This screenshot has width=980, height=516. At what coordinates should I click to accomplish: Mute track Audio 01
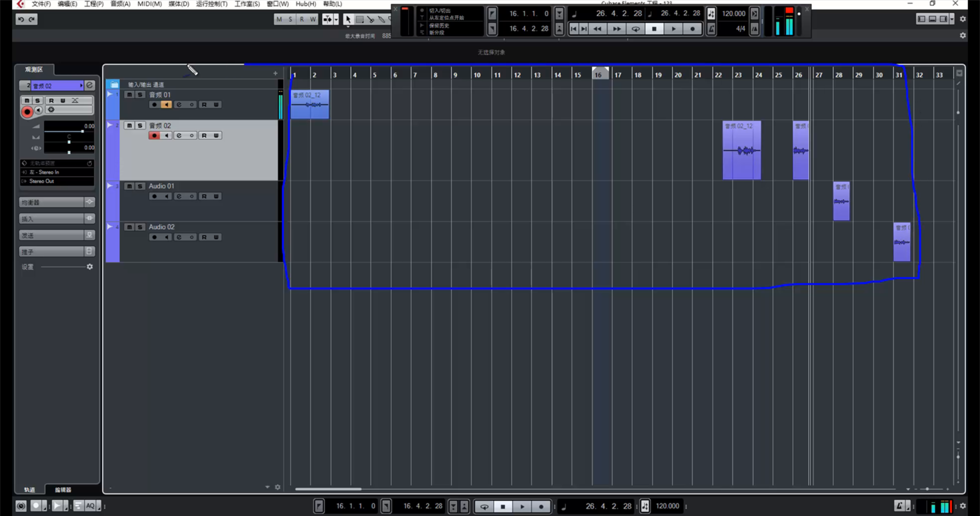point(130,186)
